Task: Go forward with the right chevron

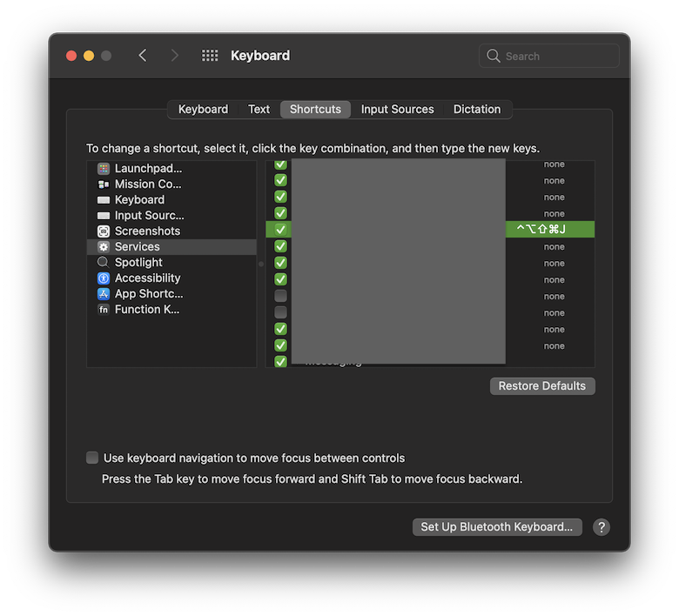Action: tap(174, 56)
